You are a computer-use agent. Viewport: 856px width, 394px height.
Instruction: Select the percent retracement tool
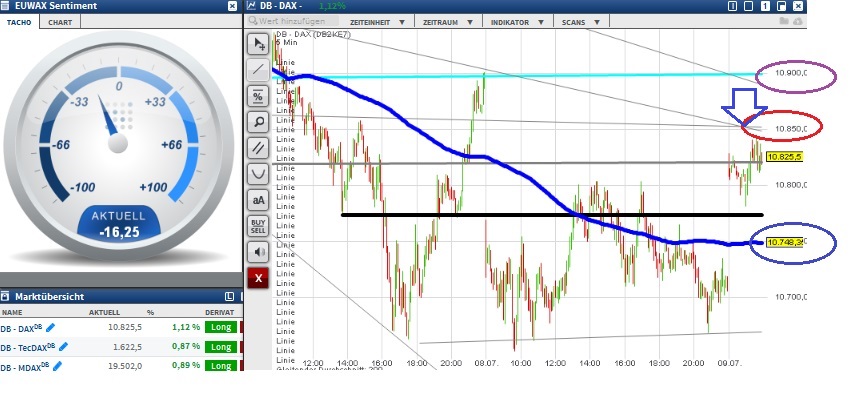pyautogui.click(x=258, y=96)
